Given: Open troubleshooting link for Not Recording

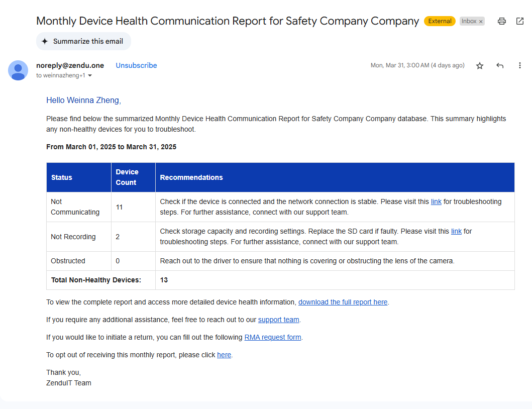Looking at the screenshot, I should click(x=456, y=231).
